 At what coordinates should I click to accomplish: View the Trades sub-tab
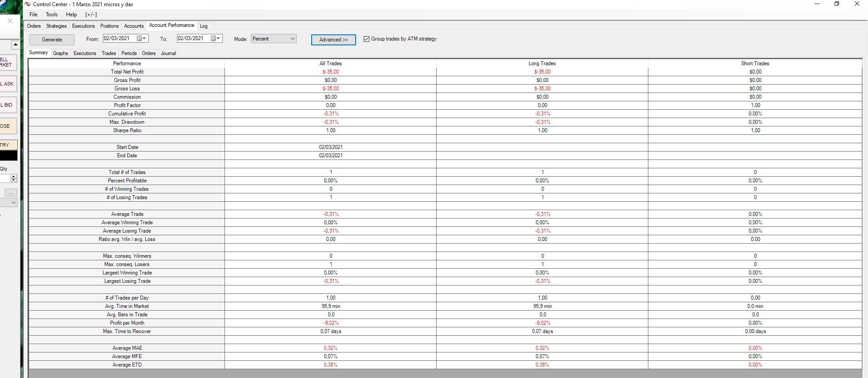click(x=109, y=53)
